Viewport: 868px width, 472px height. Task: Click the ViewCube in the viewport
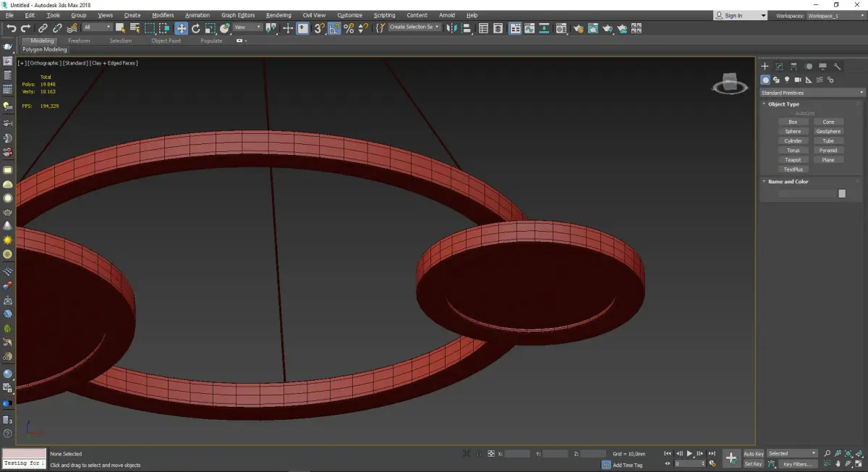pos(730,84)
